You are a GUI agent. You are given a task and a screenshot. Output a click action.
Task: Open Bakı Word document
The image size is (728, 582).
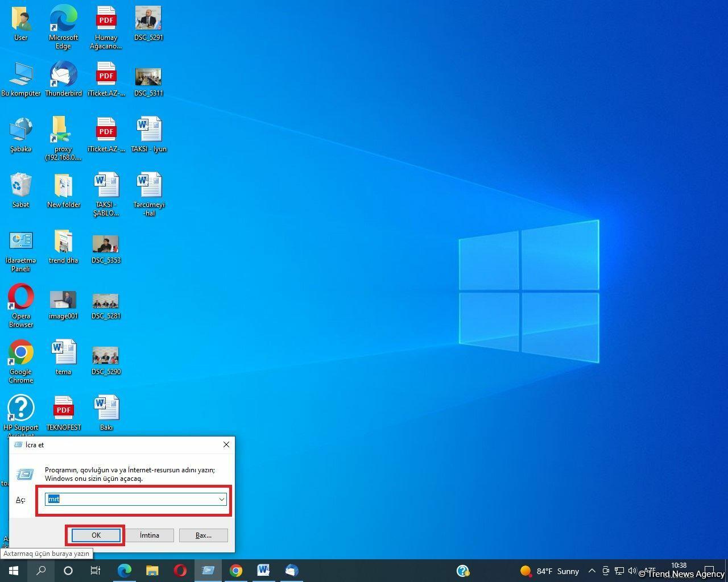106,414
